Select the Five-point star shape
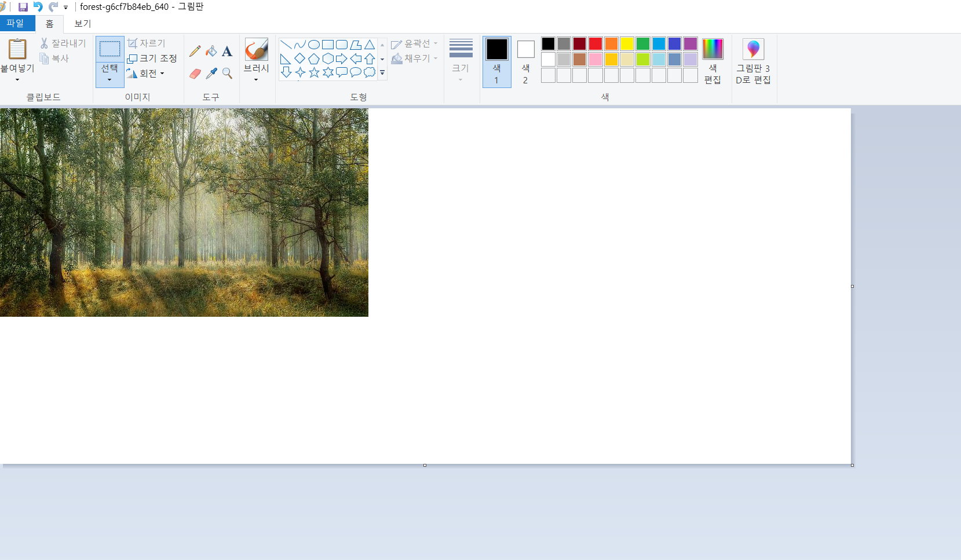The height and width of the screenshot is (560, 961). click(x=314, y=72)
